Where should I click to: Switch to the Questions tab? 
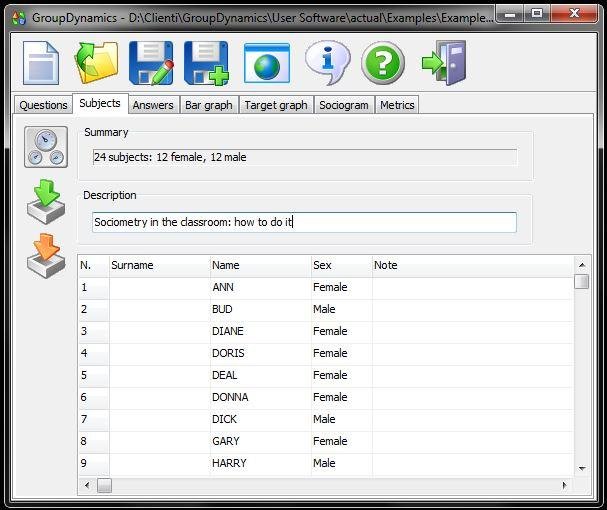43,105
